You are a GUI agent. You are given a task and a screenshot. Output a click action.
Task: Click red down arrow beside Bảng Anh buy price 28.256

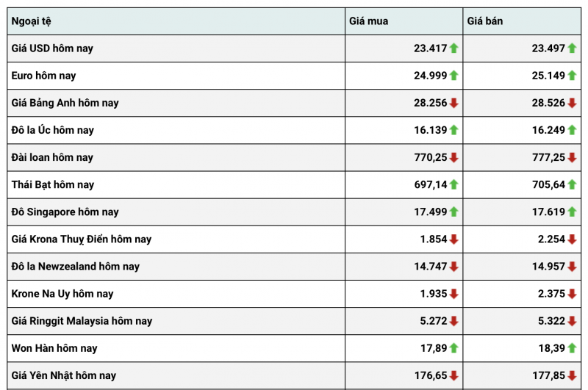click(453, 103)
